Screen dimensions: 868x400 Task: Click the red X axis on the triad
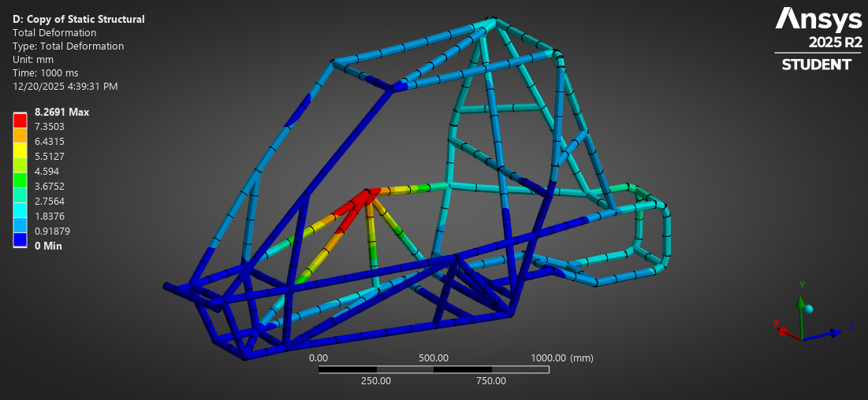point(783,332)
